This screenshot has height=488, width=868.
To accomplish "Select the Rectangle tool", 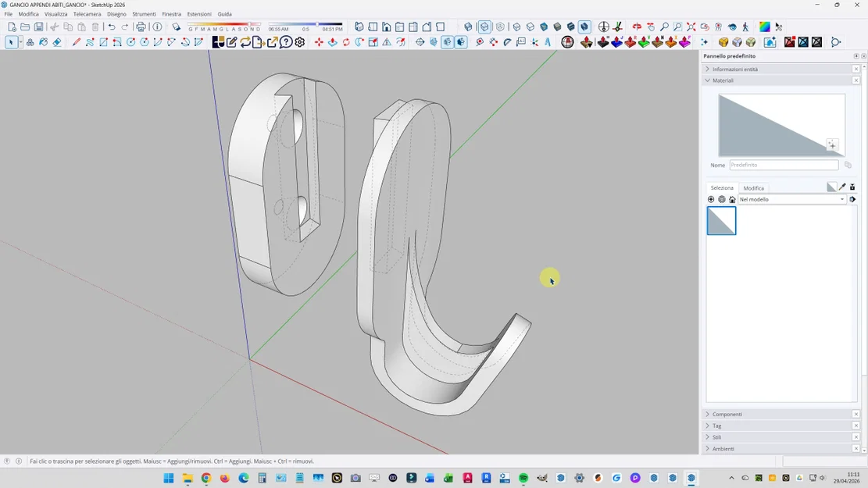I will click(103, 42).
